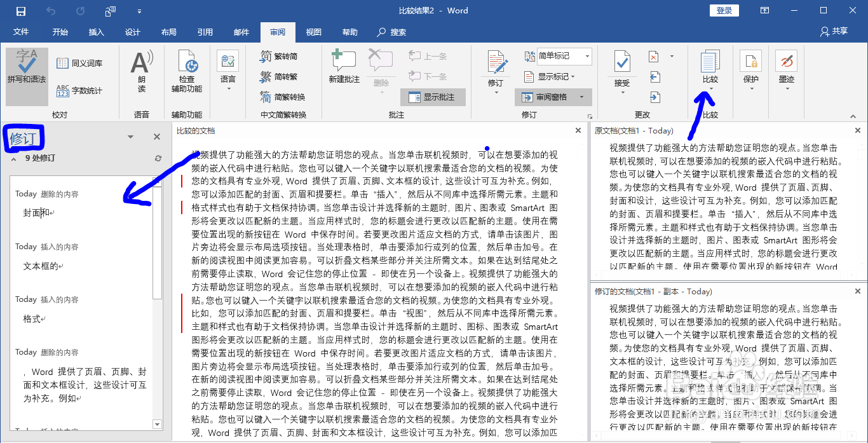868x443 pixels.
Task: Add a comment with 新建批注
Action: (x=344, y=67)
